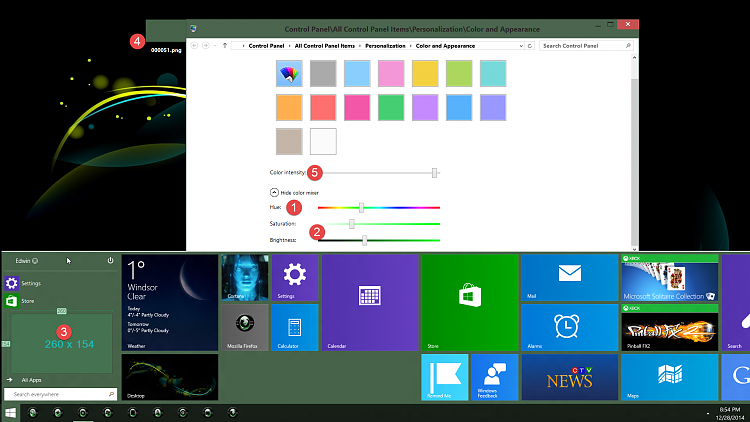Refresh the Control Panel view

[x=529, y=46]
